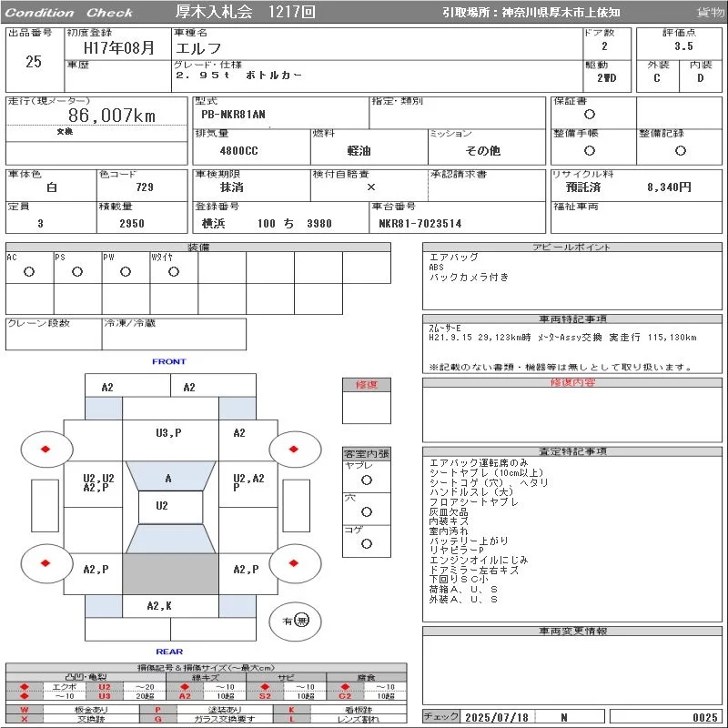Click the note '灰皿欠品'
This screenshot has width=728, height=728.
(449, 511)
